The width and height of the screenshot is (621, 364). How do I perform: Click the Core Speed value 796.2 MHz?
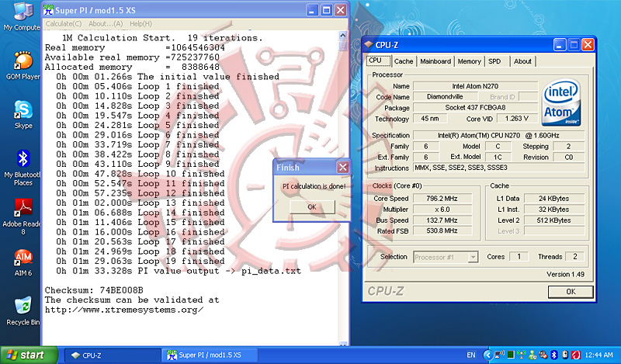tap(442, 199)
